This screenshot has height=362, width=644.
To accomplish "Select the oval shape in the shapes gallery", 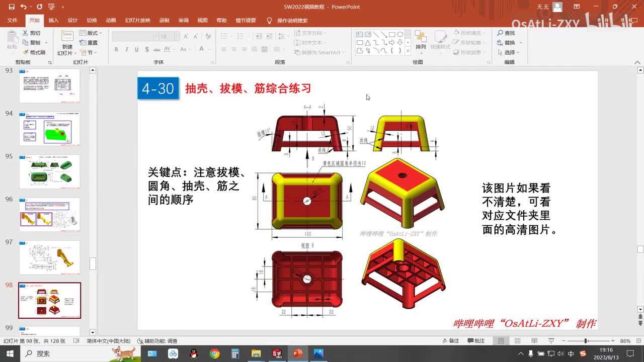I will click(400, 35).
